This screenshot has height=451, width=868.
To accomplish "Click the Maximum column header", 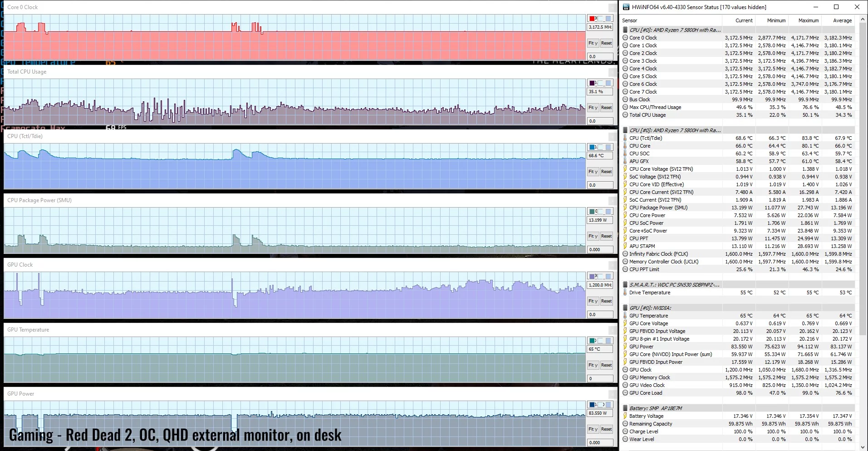I will pyautogui.click(x=808, y=20).
